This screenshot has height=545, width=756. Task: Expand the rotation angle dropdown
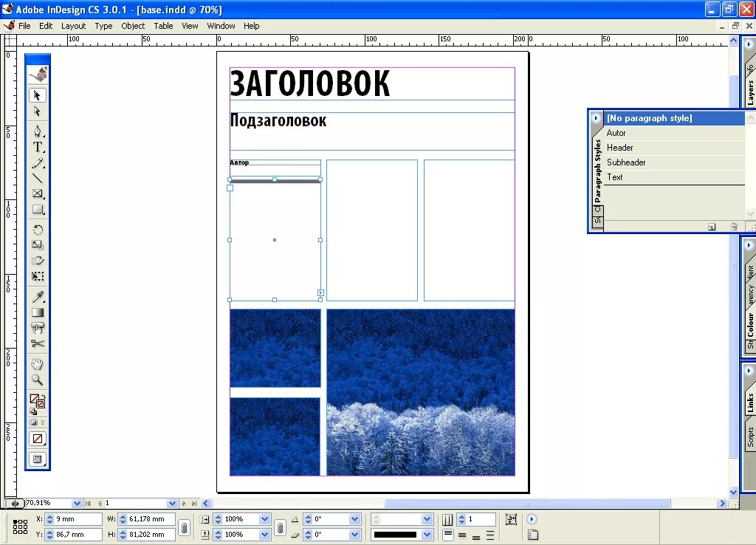coord(354,517)
